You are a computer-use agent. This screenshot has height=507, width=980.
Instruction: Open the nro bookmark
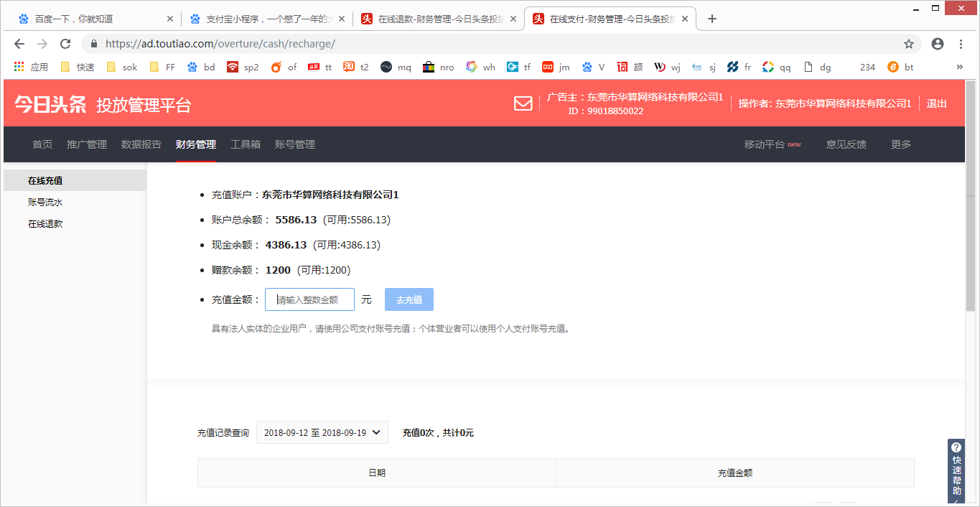(x=439, y=67)
